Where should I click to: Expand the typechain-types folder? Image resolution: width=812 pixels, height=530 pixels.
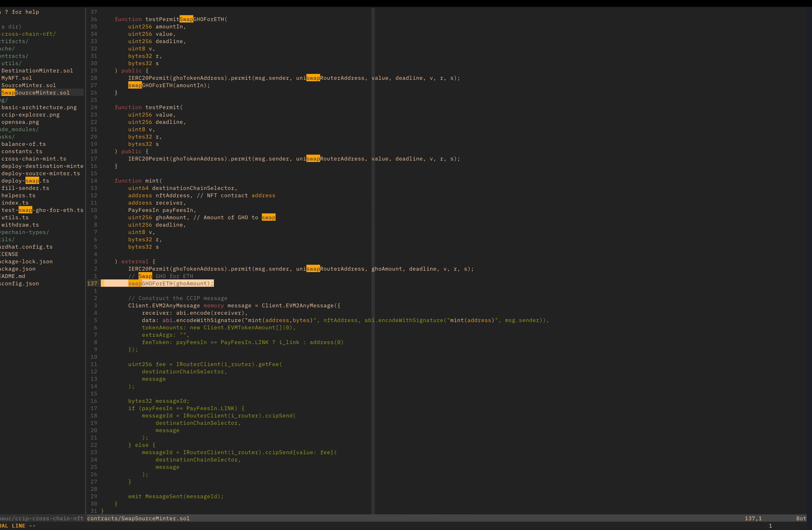[x=25, y=232]
